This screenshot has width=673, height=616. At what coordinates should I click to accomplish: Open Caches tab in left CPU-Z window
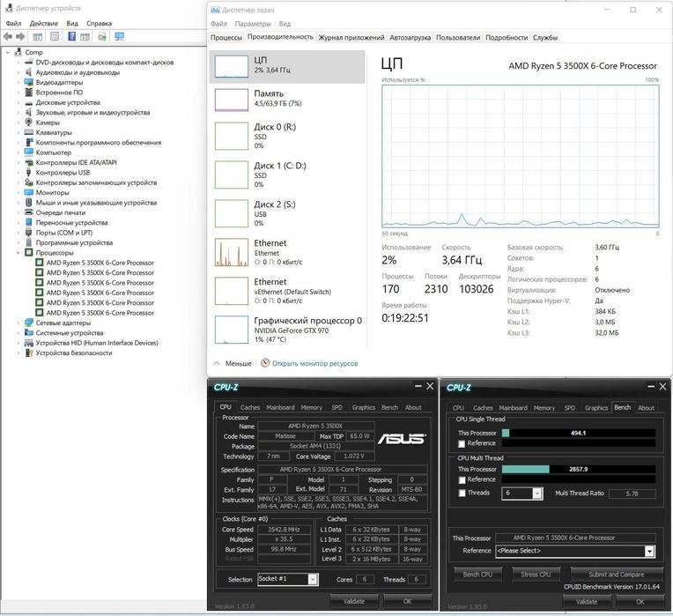250,407
